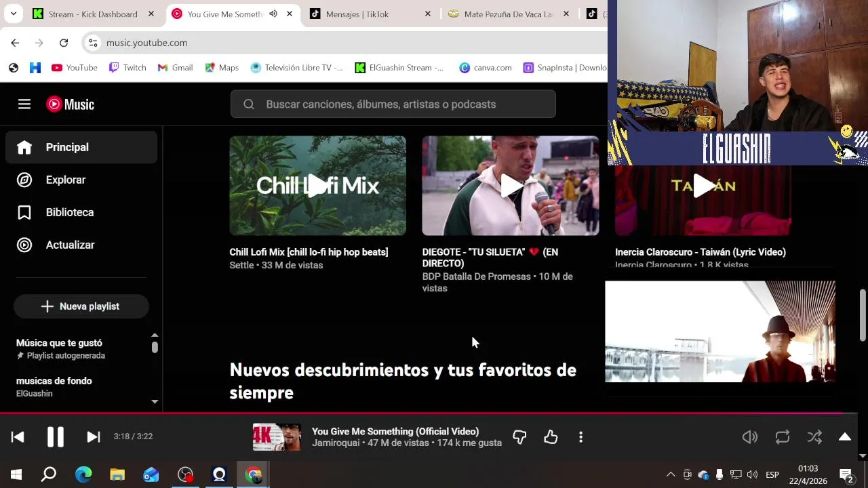Viewport: 868px width, 488px height.
Task: Click the mini video player preview
Action: [x=720, y=331]
